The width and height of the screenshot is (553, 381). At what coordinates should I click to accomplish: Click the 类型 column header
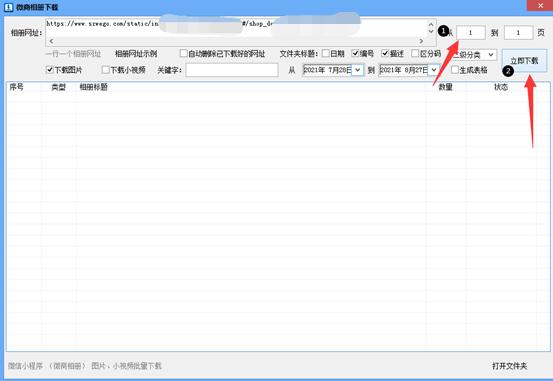[59, 87]
